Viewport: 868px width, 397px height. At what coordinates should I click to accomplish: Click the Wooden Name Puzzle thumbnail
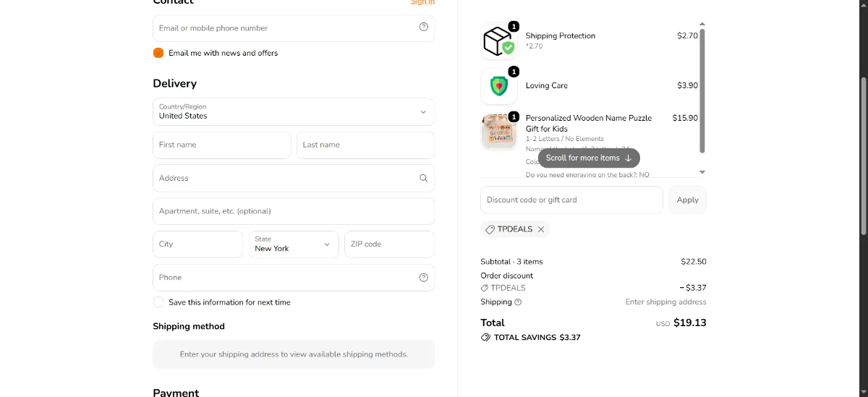(x=499, y=132)
